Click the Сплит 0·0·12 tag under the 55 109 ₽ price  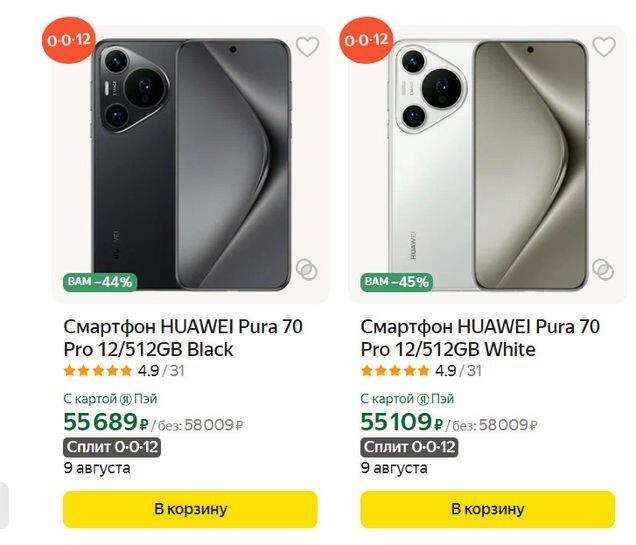(x=409, y=447)
